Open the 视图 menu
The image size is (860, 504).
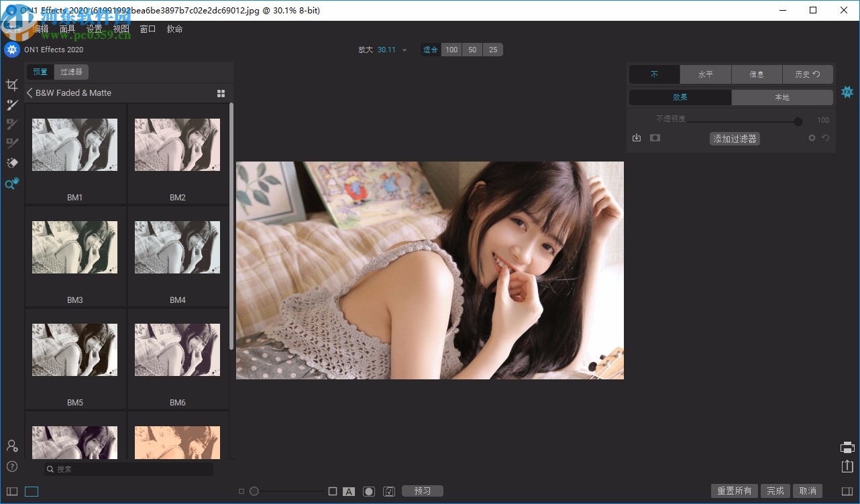pyautogui.click(x=121, y=29)
